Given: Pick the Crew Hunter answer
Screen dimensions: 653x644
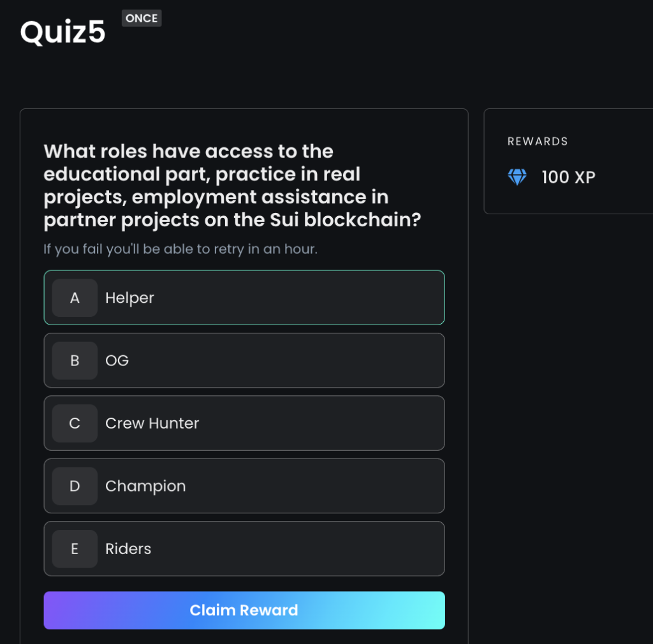Looking at the screenshot, I should 244,423.
